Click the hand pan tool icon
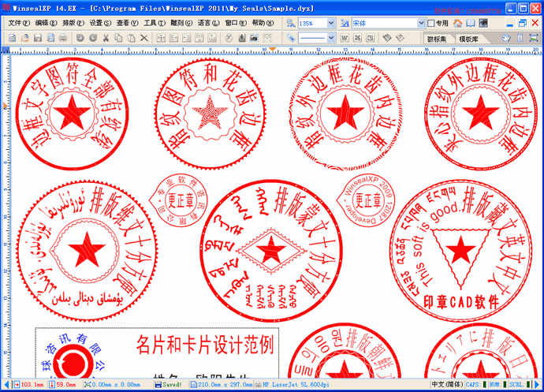This screenshot has height=392, width=544. coord(506,38)
